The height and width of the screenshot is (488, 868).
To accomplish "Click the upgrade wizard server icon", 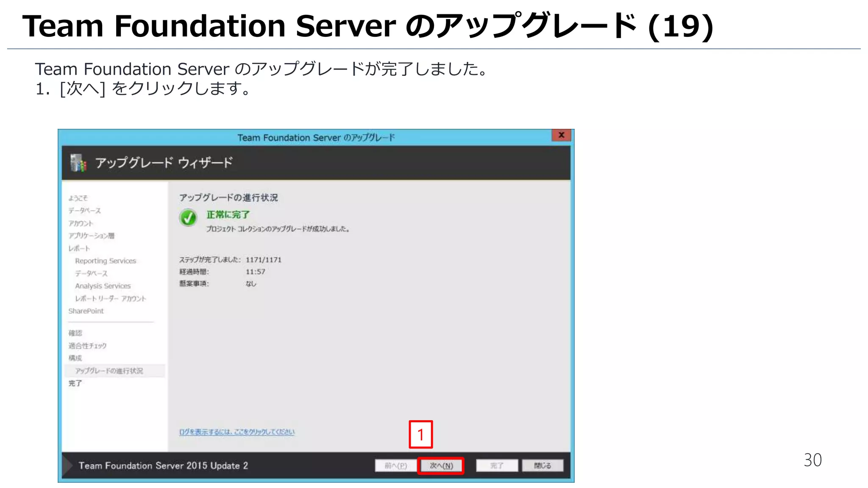I will 78,163.
